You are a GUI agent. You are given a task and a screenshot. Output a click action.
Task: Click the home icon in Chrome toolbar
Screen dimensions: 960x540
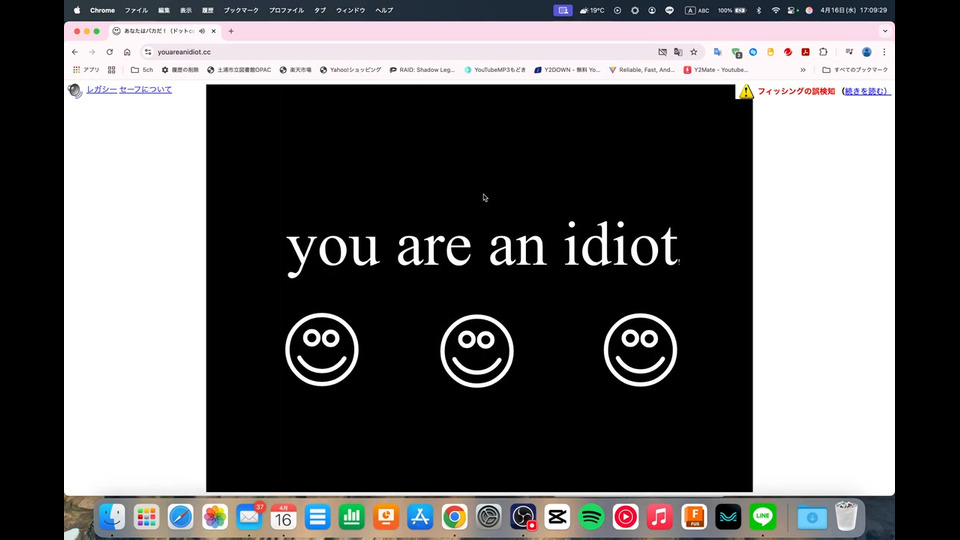point(127,52)
